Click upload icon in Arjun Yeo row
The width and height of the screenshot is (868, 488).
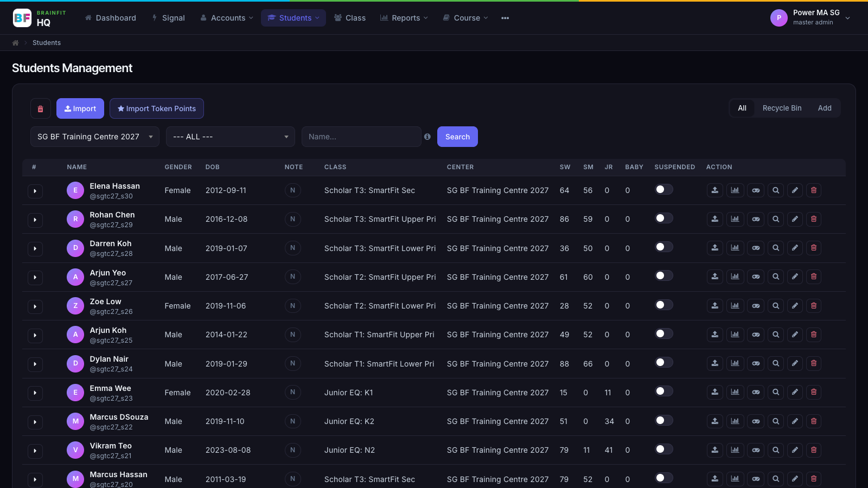pos(715,277)
